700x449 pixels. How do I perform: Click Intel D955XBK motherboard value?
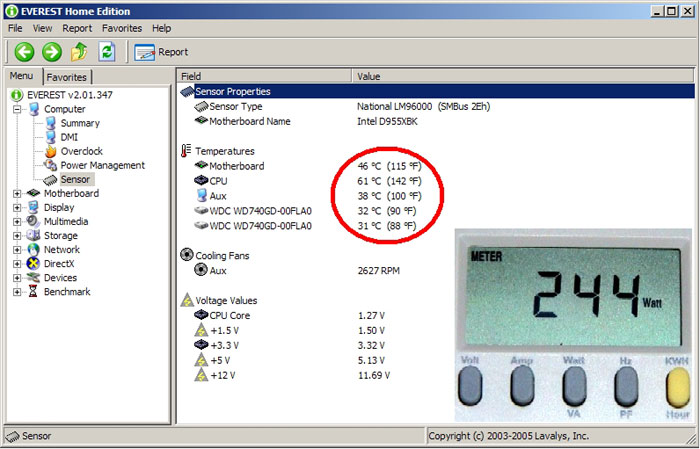click(x=387, y=121)
